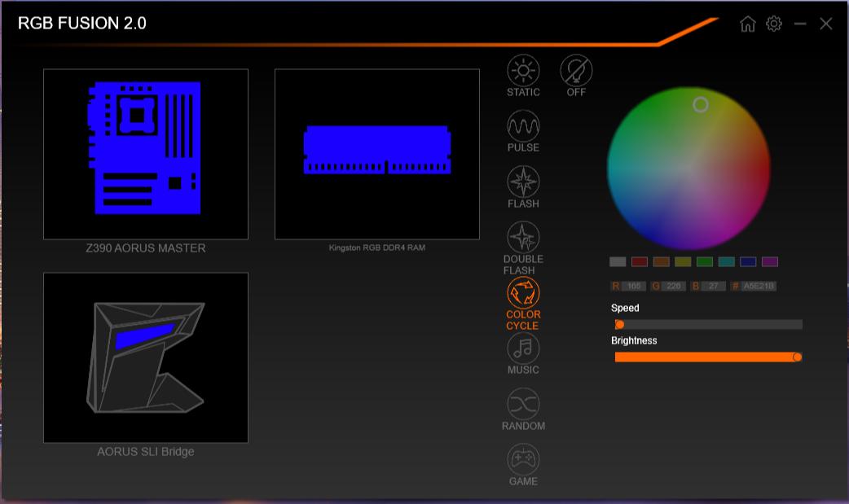Image resolution: width=849 pixels, height=504 pixels.
Task: Click the Speed slider track
Action: tap(709, 325)
